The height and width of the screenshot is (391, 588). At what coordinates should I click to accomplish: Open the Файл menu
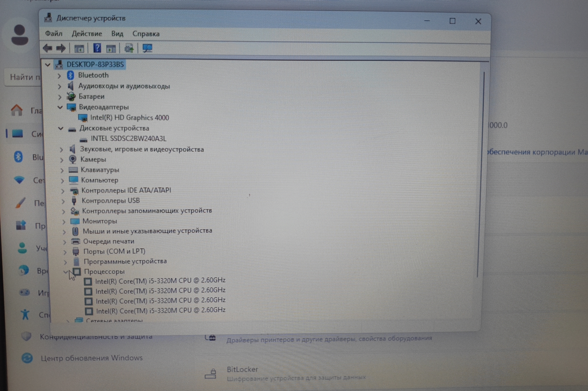tap(54, 34)
